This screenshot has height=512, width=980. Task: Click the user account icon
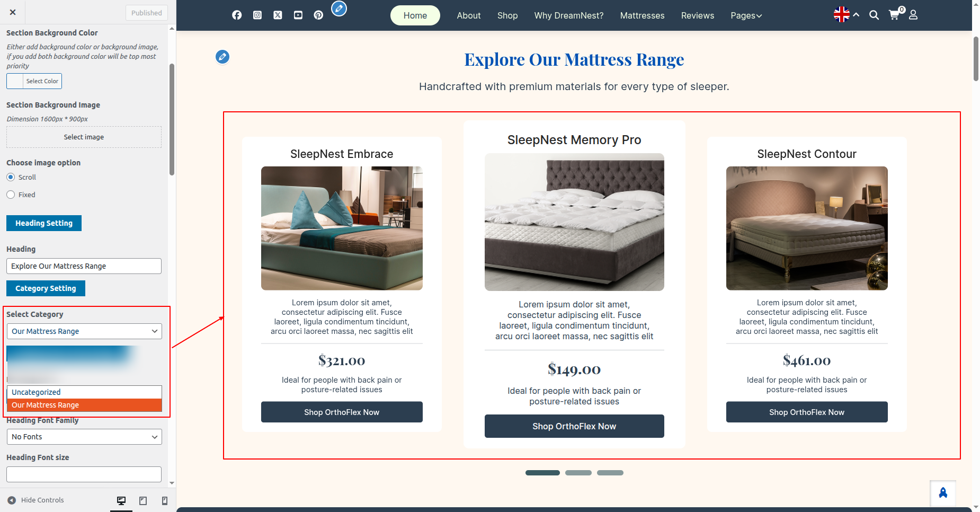(x=913, y=15)
